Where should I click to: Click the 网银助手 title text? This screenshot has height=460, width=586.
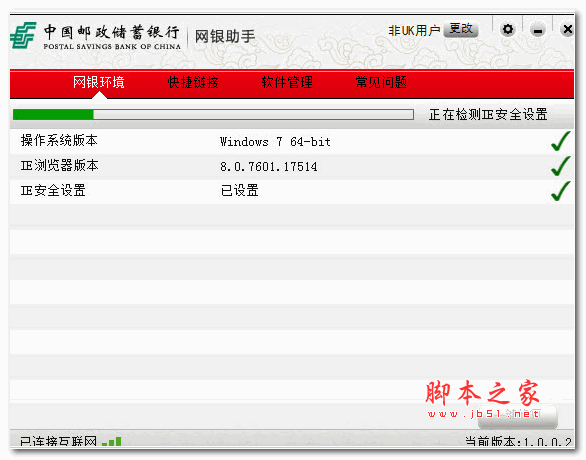[225, 37]
